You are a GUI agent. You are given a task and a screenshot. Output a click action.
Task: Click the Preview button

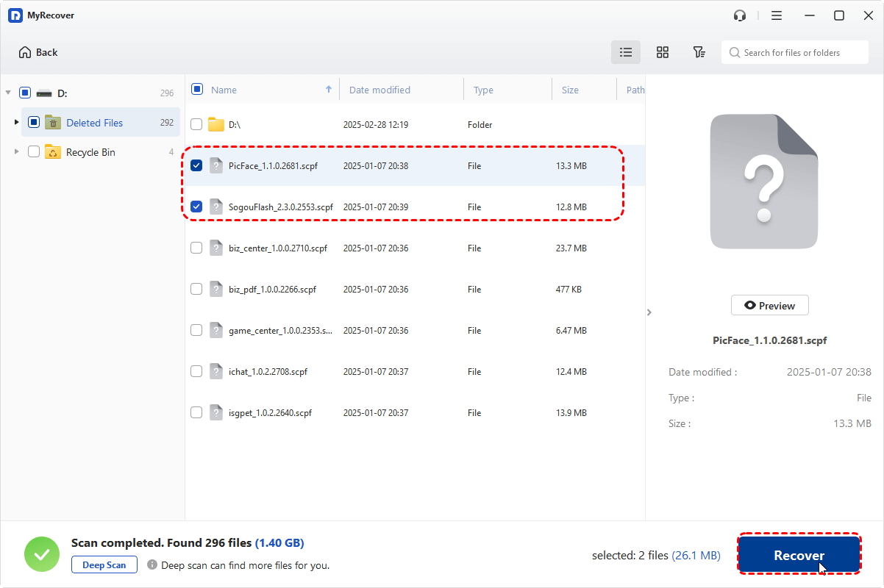769,306
